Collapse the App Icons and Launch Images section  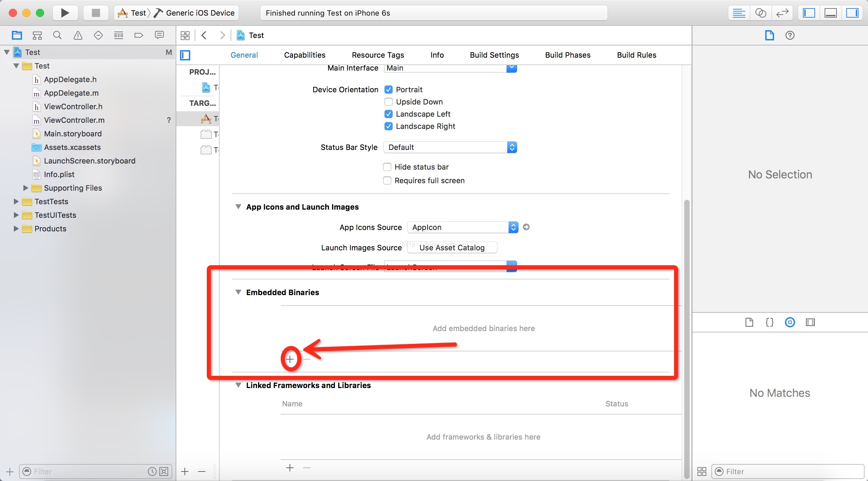(x=238, y=207)
